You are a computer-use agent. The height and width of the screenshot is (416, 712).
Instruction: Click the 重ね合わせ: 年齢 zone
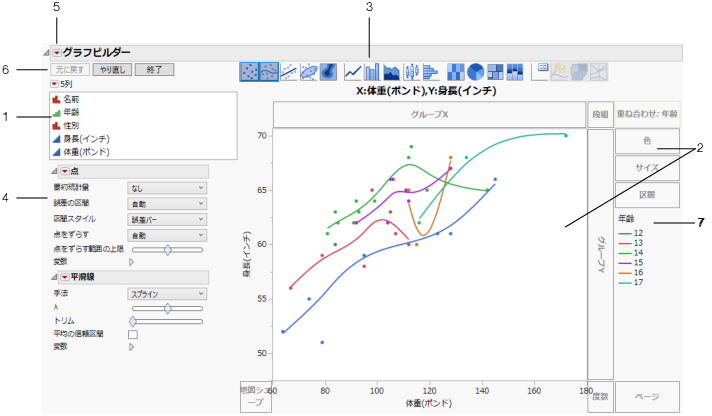click(647, 114)
